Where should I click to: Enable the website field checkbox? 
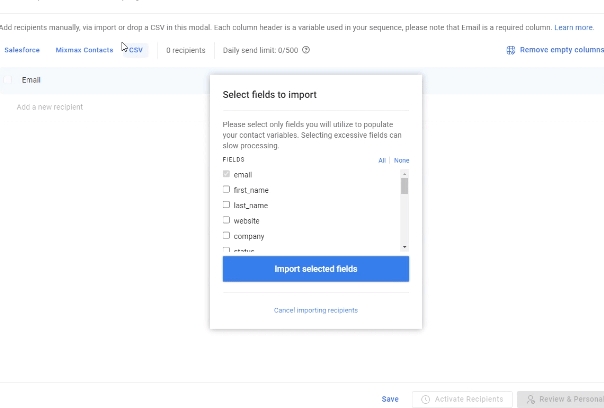pos(226,220)
